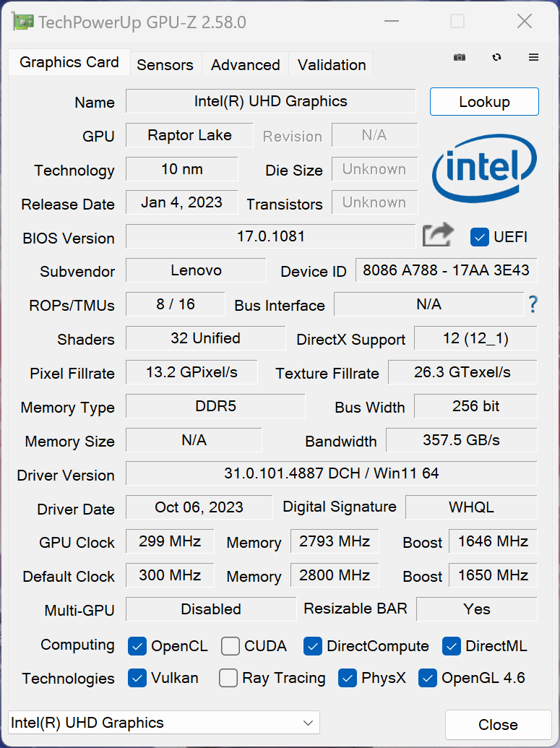Click the Driver Version text field
This screenshot has height=748, width=560.
pyautogui.click(x=331, y=474)
